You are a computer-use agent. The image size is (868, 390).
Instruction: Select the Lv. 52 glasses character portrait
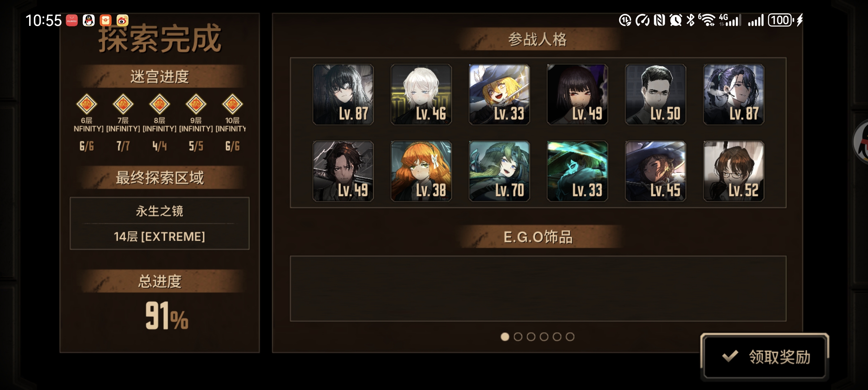click(x=733, y=171)
